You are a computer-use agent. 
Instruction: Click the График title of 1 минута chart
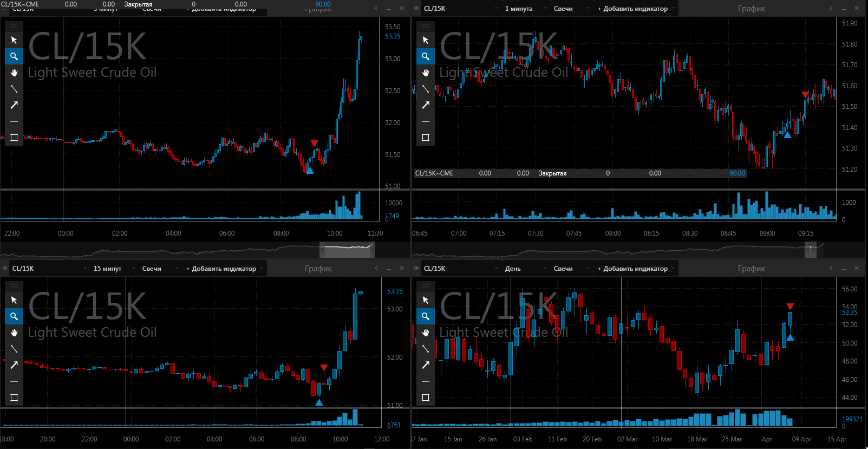(x=752, y=9)
